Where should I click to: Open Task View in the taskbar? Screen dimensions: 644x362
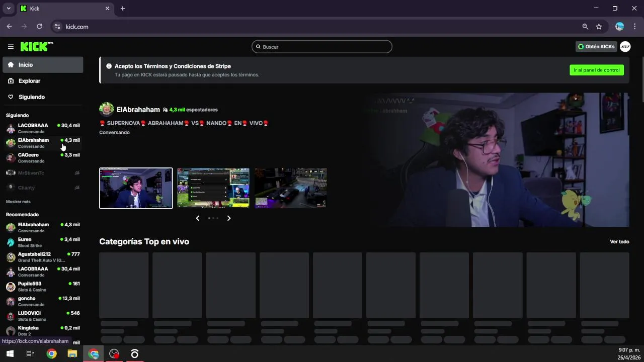(x=30, y=354)
